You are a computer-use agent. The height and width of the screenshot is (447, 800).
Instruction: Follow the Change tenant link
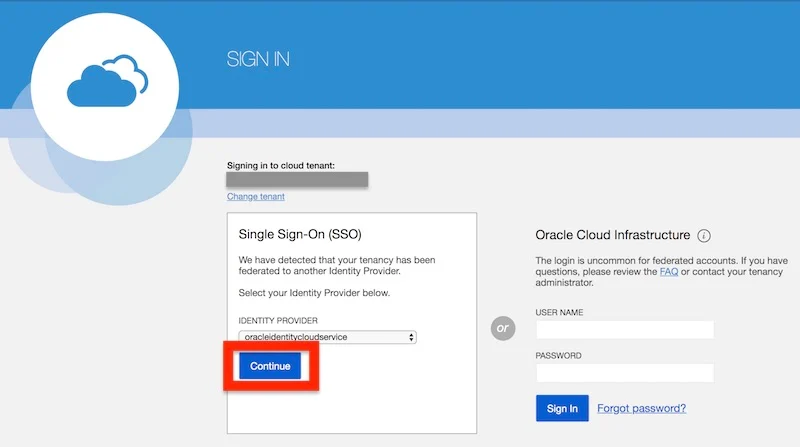point(256,197)
